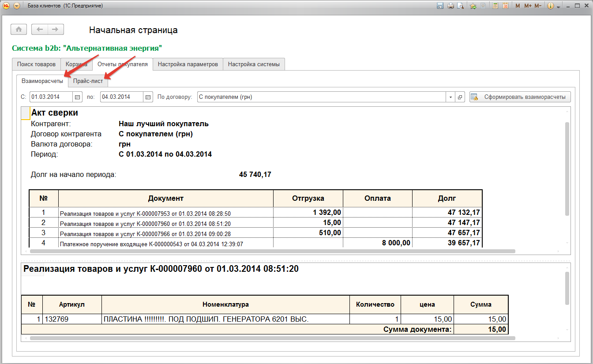Expand the contract dropdown arrow
The width and height of the screenshot is (593, 364).
(x=450, y=97)
